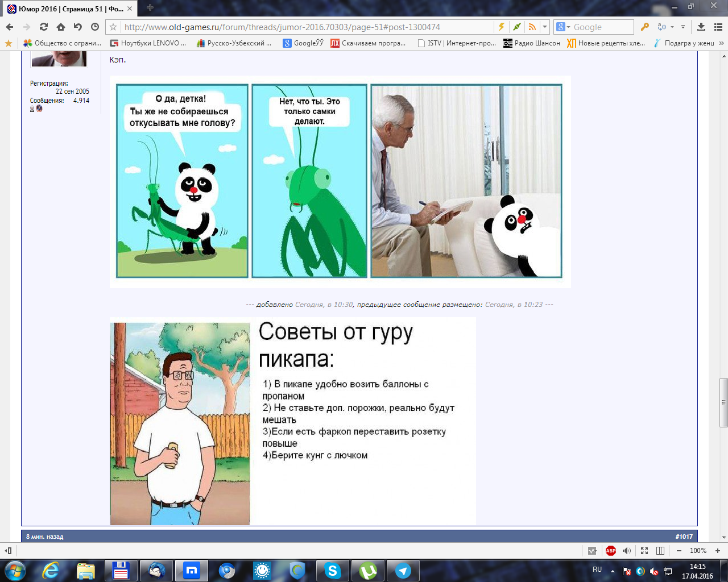
Task: Open the ISTV Интернет-про... bookmark
Action: [x=456, y=43]
